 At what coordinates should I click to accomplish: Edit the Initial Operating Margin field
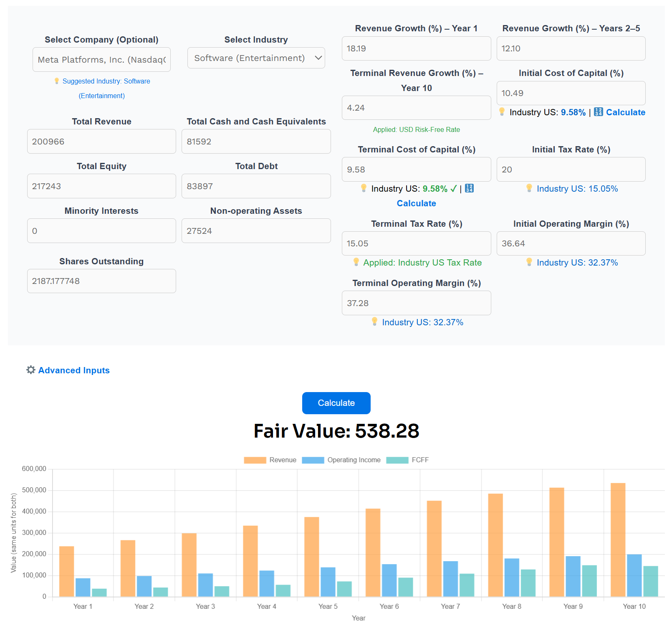571,243
